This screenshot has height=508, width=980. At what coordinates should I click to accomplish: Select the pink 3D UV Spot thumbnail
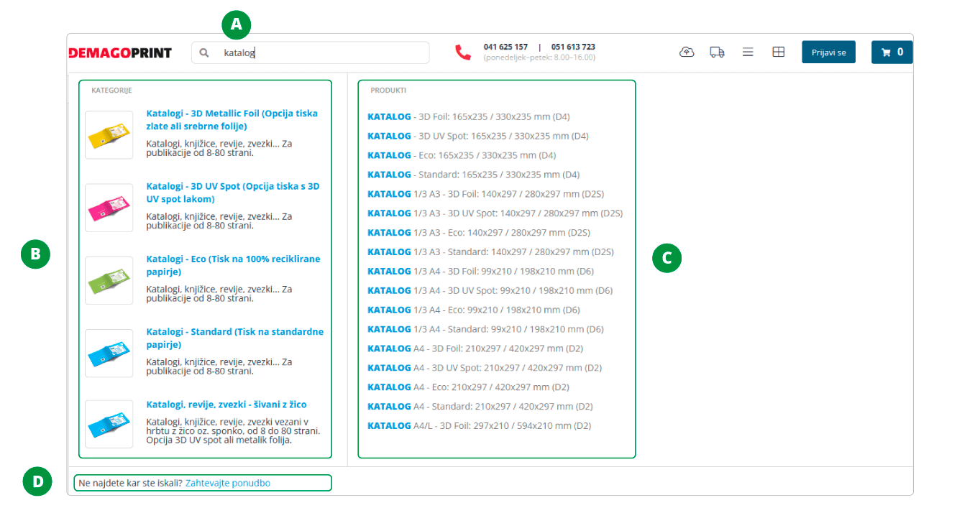(x=109, y=208)
